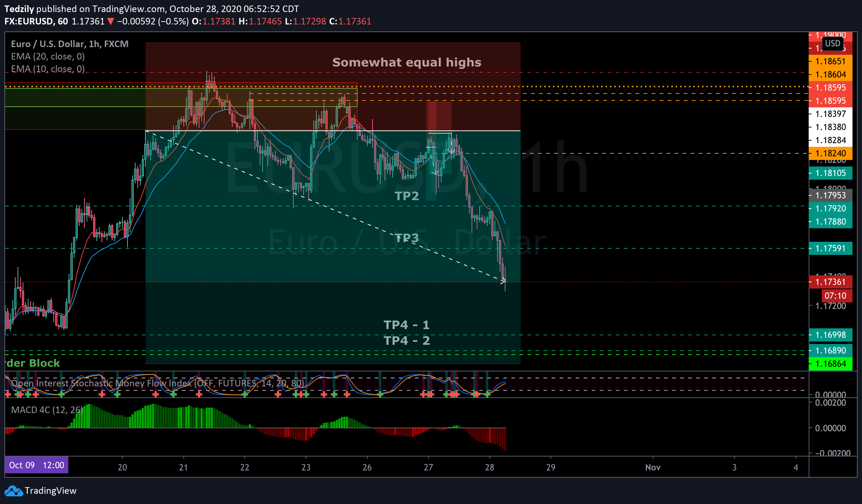This screenshot has width=862, height=504.
Task: Click the TradingView wordmark link
Action: pos(50,491)
